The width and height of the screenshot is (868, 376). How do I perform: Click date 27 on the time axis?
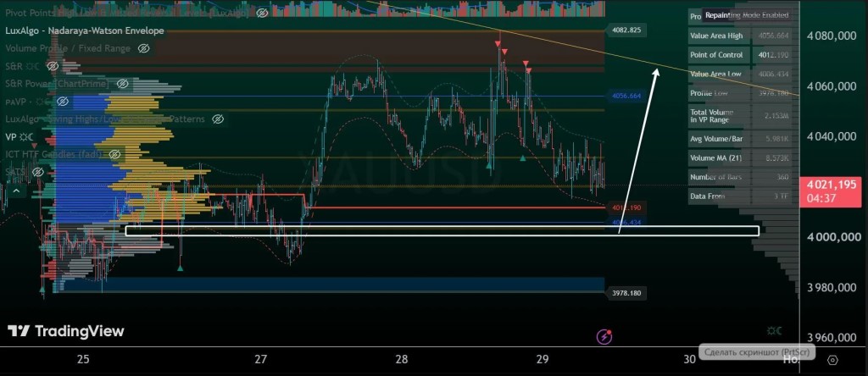pos(261,359)
